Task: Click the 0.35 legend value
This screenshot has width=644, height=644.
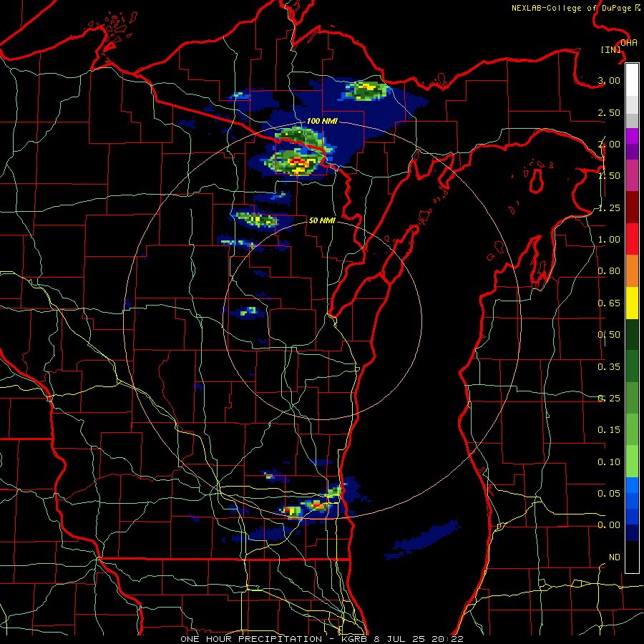Action: point(609,367)
